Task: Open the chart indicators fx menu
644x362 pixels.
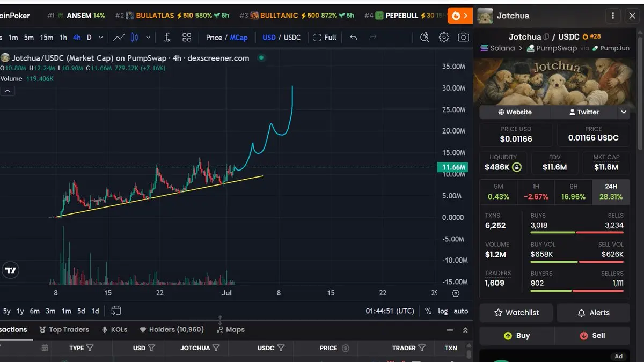Action: [167, 38]
